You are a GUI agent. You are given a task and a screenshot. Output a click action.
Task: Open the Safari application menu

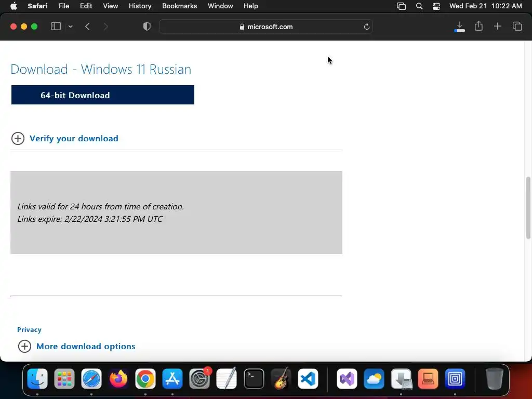pos(37,6)
